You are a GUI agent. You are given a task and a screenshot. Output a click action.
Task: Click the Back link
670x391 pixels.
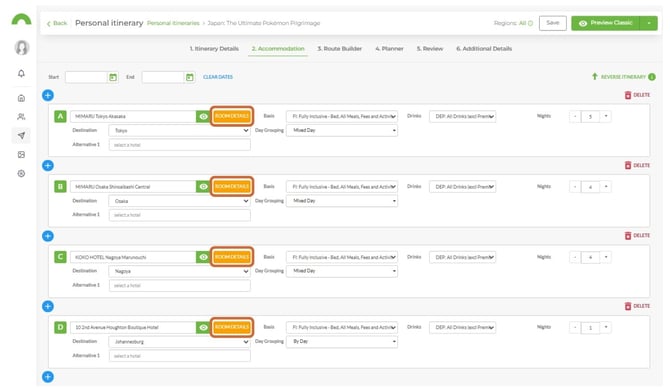(x=57, y=23)
